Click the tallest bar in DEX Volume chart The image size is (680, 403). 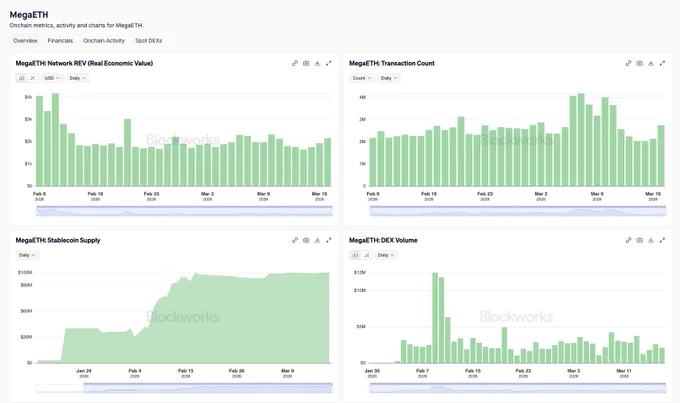coord(435,318)
